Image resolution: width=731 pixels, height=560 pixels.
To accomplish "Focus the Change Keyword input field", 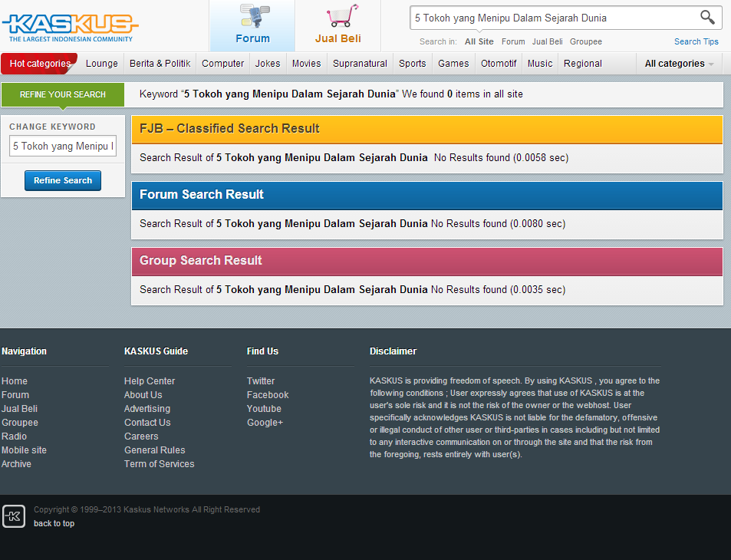I will pyautogui.click(x=63, y=146).
